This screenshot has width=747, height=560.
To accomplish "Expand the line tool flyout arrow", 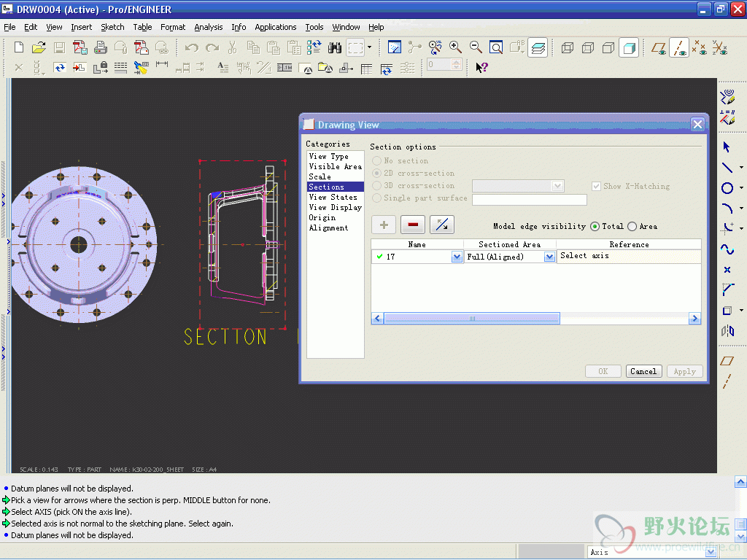I will click(x=741, y=167).
